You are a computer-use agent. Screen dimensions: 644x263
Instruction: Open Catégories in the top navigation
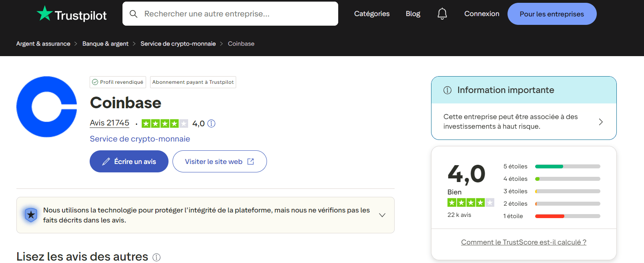[372, 14]
